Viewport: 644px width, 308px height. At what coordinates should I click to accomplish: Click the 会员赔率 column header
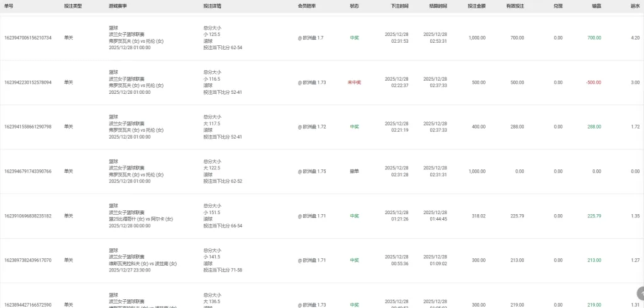coord(307,6)
